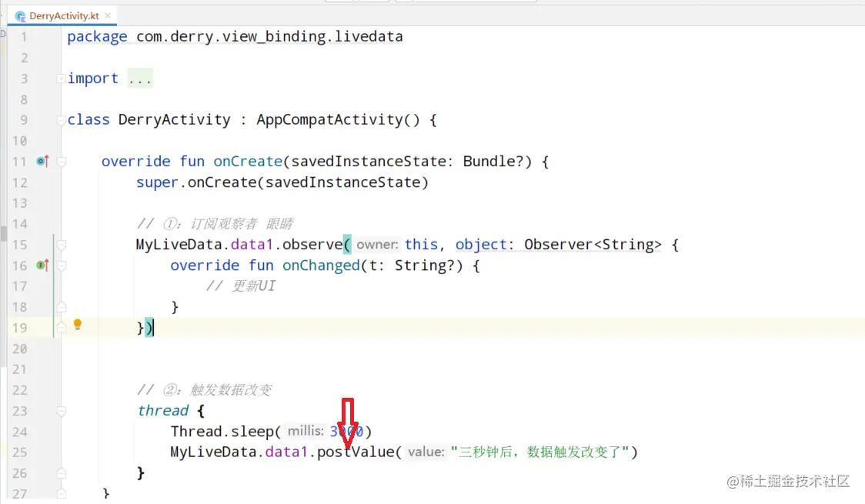The height and width of the screenshot is (504, 865).
Task: Click the fold end marker on line 18
Action: (x=62, y=307)
